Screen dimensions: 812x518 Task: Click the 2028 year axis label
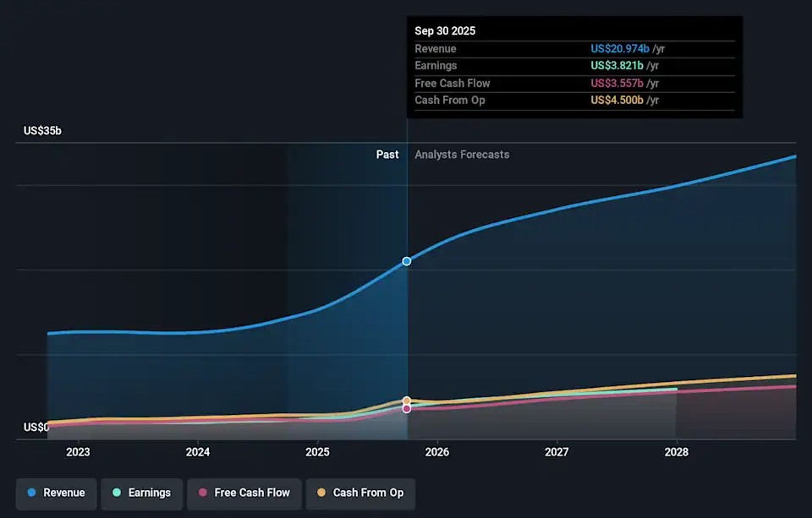pos(677,452)
